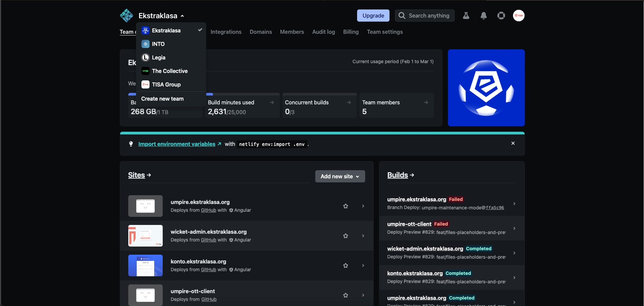Dismiss the import environment variables tip

513,143
